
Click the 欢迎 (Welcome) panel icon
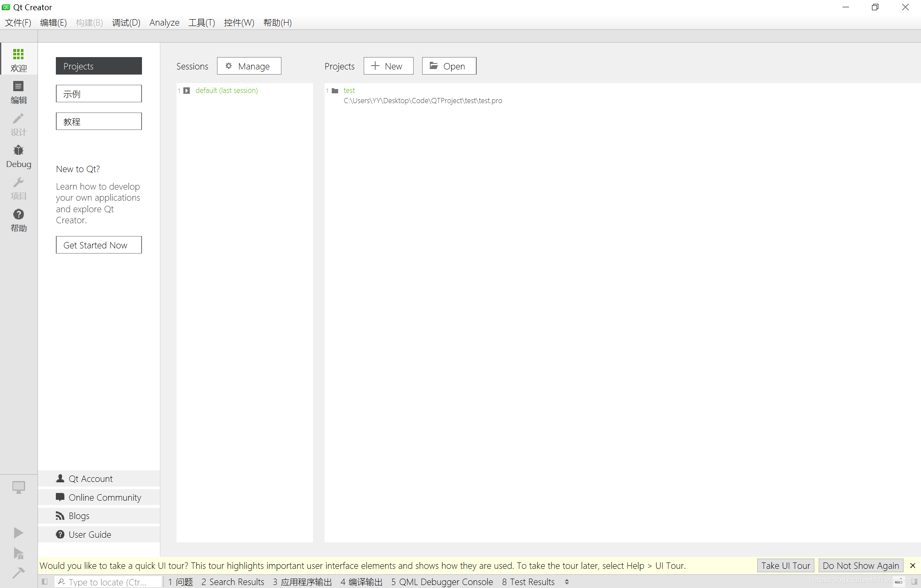(x=19, y=59)
